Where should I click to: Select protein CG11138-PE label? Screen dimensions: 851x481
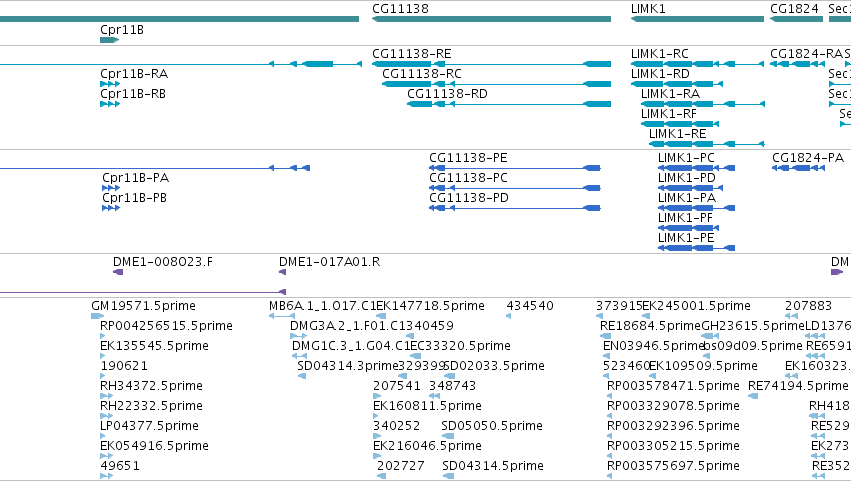(468, 158)
